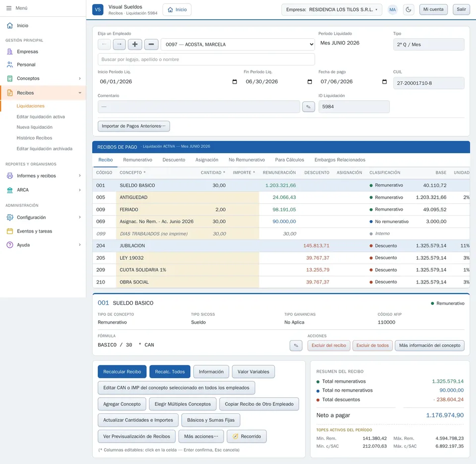This screenshot has height=464, width=476.
Task: Click Excluir del recibo button
Action: 329,346
